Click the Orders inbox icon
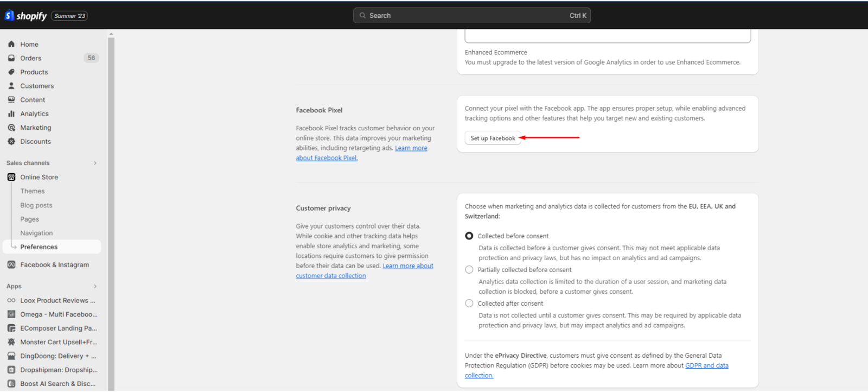Screen dimensions: 868x392 tap(11, 58)
